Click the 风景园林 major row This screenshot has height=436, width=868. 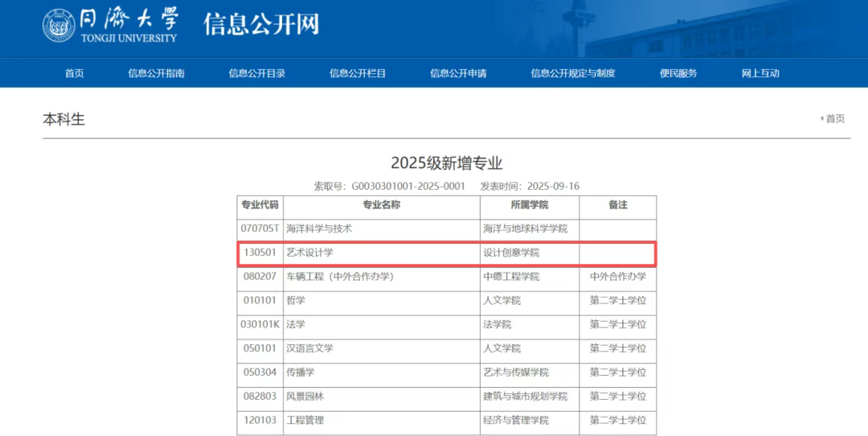tap(305, 397)
